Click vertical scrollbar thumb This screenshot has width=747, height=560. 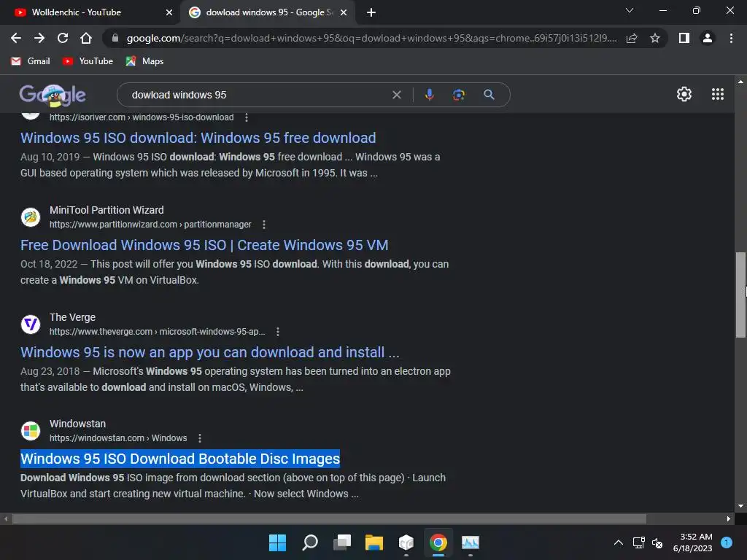point(740,295)
